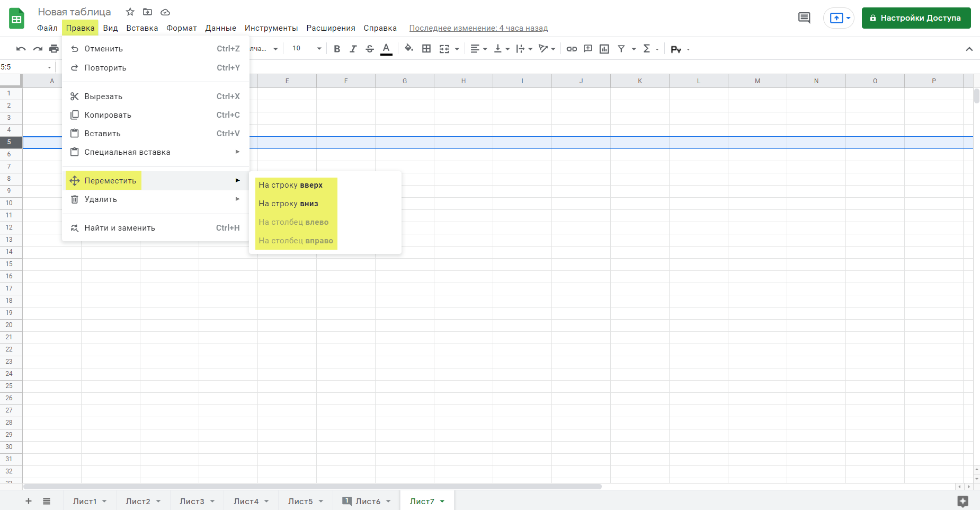Image resolution: width=980 pixels, height=510 pixels.
Task: Click the insert link icon
Action: (x=572, y=49)
